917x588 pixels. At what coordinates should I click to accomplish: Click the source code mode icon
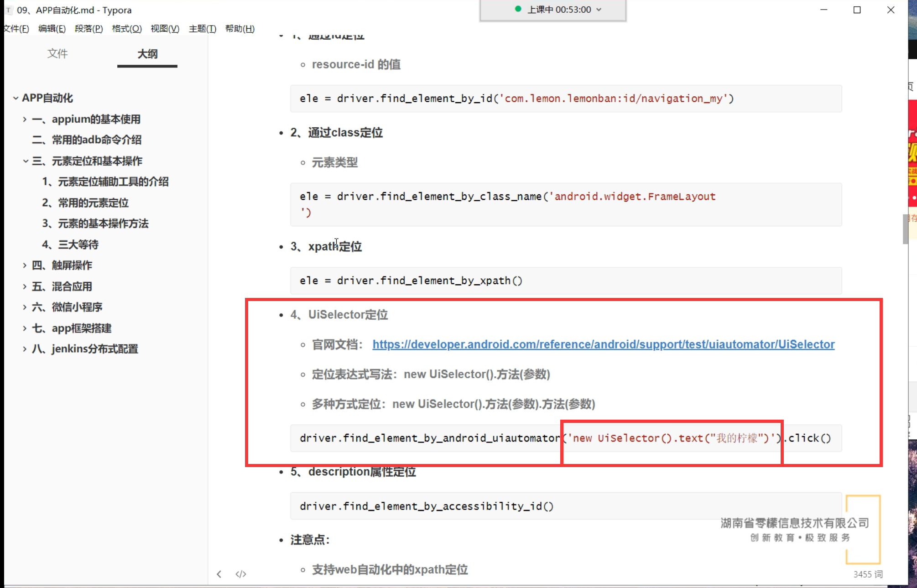point(241,574)
